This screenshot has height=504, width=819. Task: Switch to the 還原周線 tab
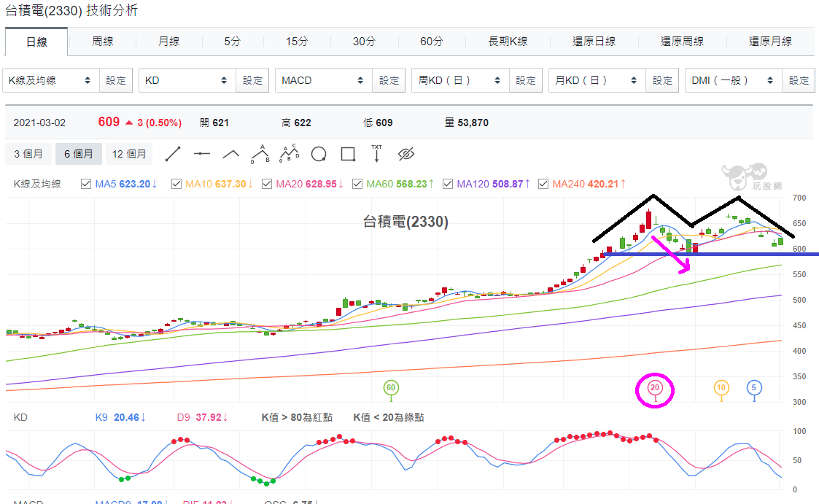coord(682,42)
